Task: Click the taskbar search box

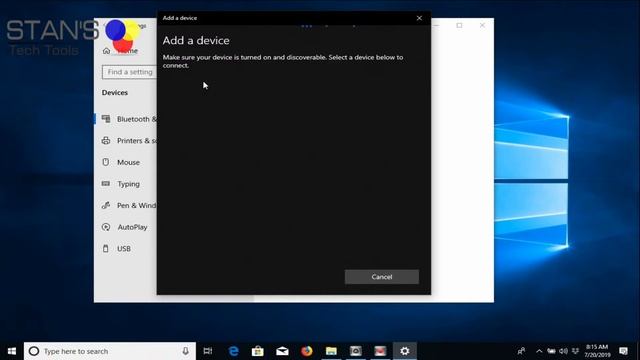Action: 110,351
